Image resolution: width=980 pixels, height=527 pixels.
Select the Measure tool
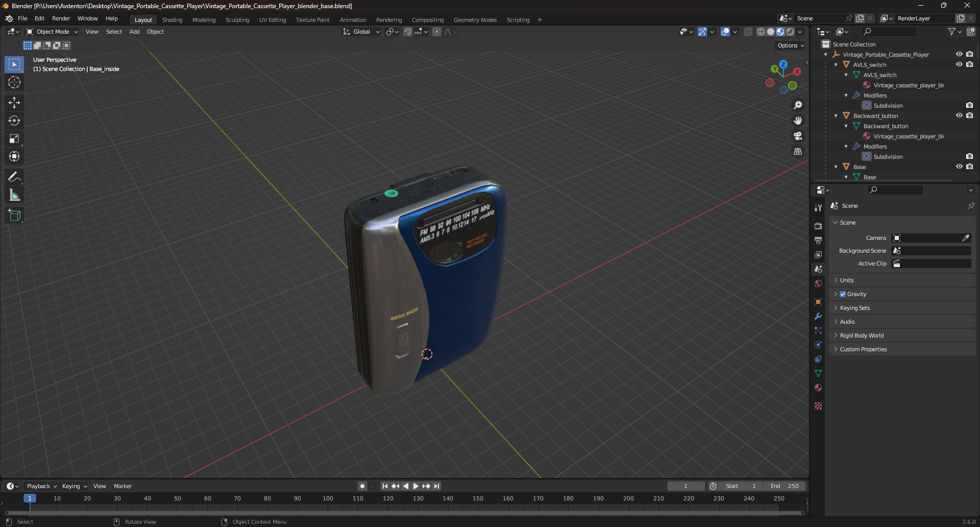click(14, 195)
